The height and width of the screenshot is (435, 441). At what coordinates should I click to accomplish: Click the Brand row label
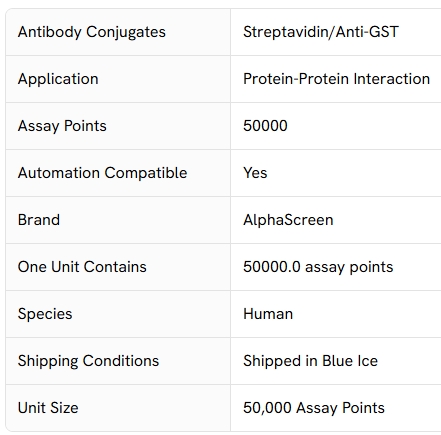[x=39, y=220]
